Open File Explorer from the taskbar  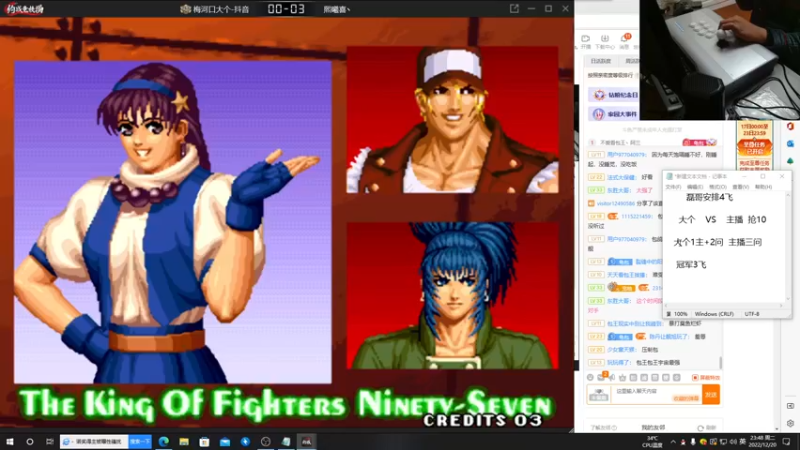click(x=184, y=442)
